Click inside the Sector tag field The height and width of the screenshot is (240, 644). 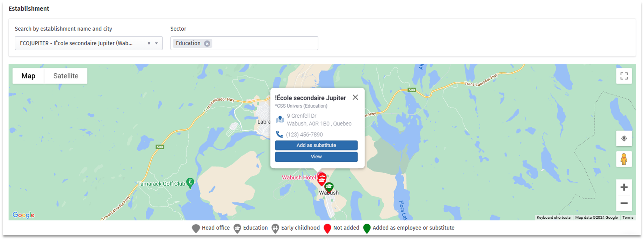tap(244, 43)
